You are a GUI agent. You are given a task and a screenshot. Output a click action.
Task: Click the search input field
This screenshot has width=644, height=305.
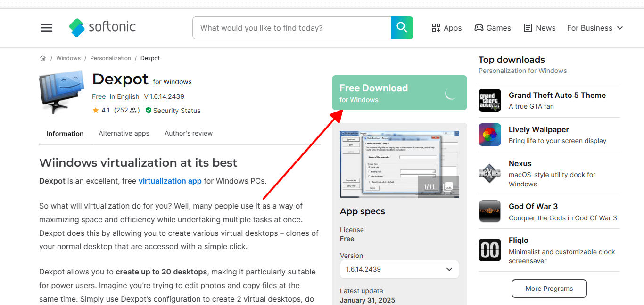[x=292, y=28]
